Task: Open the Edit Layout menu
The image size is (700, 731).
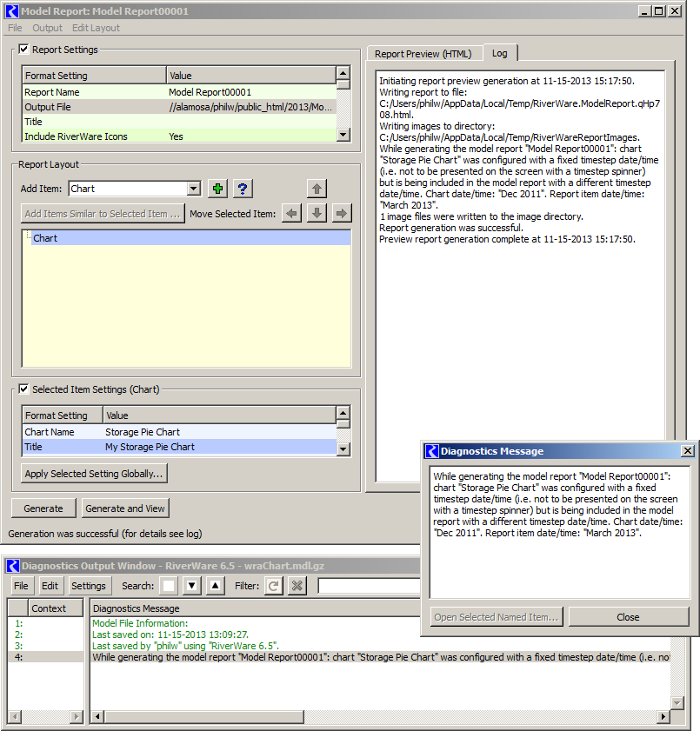Action: pyautogui.click(x=96, y=28)
